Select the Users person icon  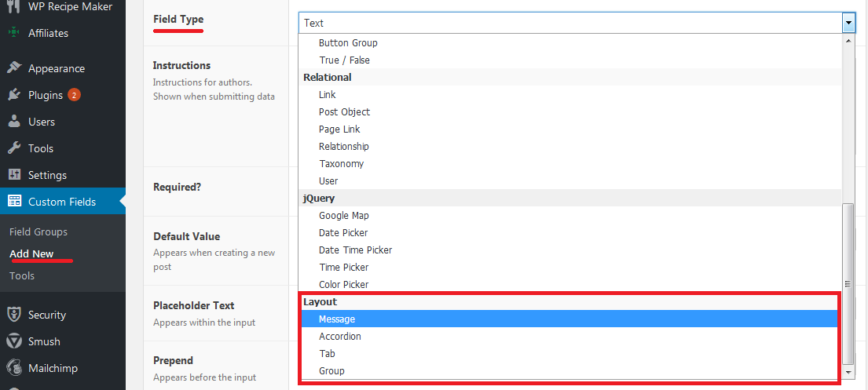point(14,122)
